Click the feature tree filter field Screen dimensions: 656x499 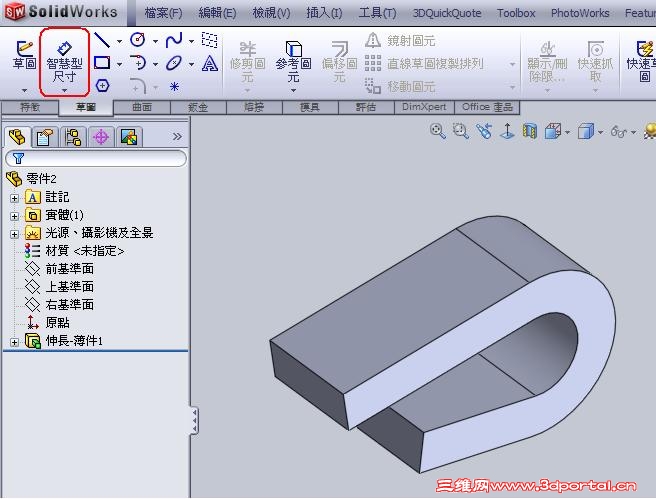coord(96,159)
